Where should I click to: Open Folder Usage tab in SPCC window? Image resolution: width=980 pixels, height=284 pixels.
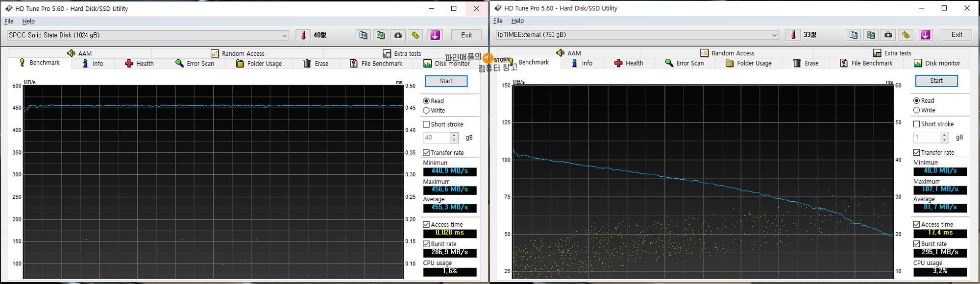pos(259,64)
